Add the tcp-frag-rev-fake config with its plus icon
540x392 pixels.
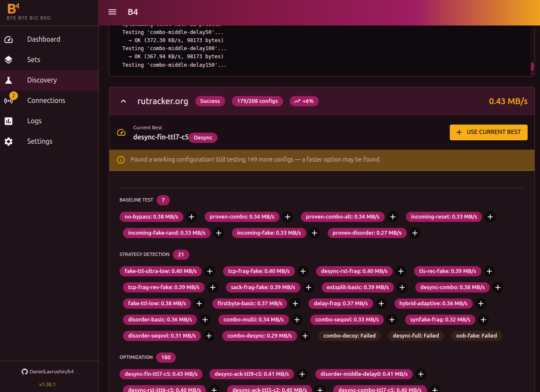coord(212,287)
